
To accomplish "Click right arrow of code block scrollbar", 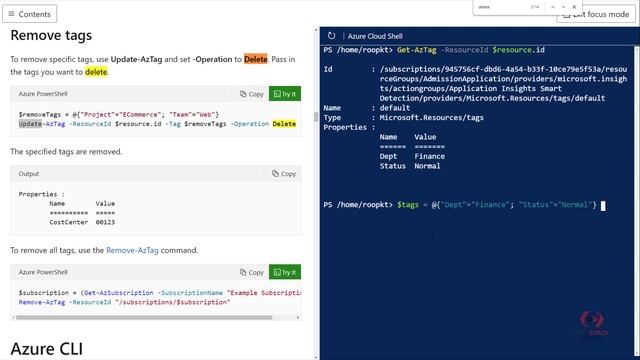I will point(298,318).
